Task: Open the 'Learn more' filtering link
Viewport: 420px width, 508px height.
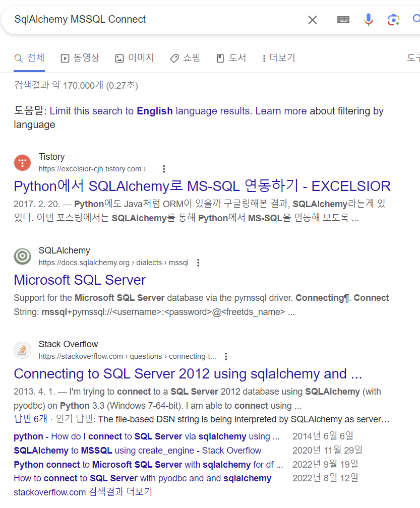Action: pos(281,111)
